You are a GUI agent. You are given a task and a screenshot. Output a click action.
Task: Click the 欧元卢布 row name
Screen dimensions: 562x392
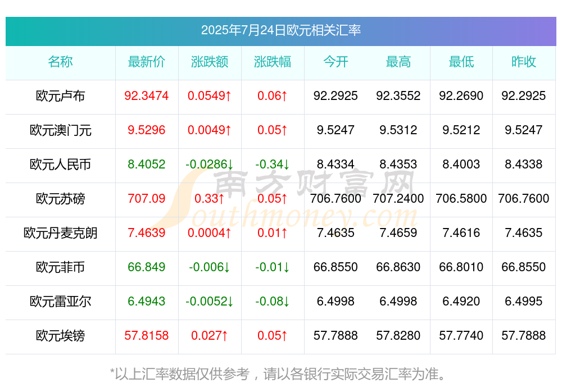(60, 96)
